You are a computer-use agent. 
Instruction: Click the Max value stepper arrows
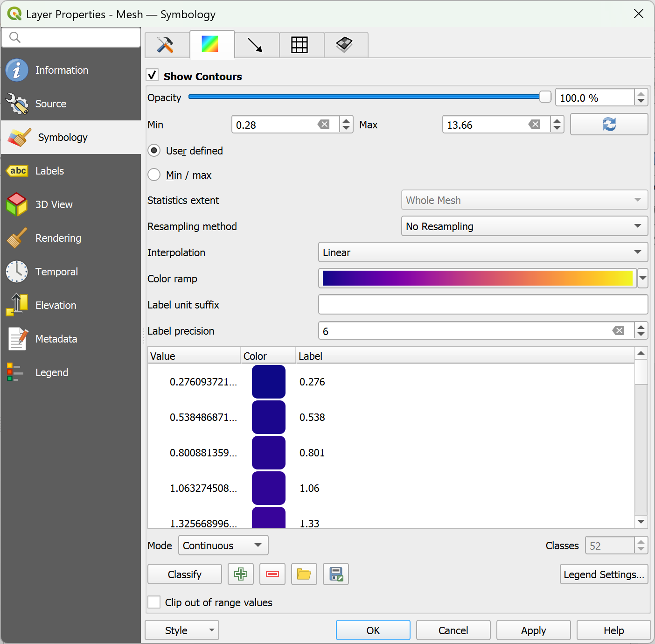(x=557, y=124)
